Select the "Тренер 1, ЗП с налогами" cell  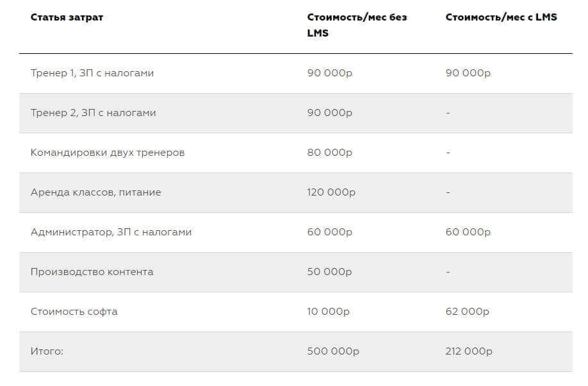point(92,73)
